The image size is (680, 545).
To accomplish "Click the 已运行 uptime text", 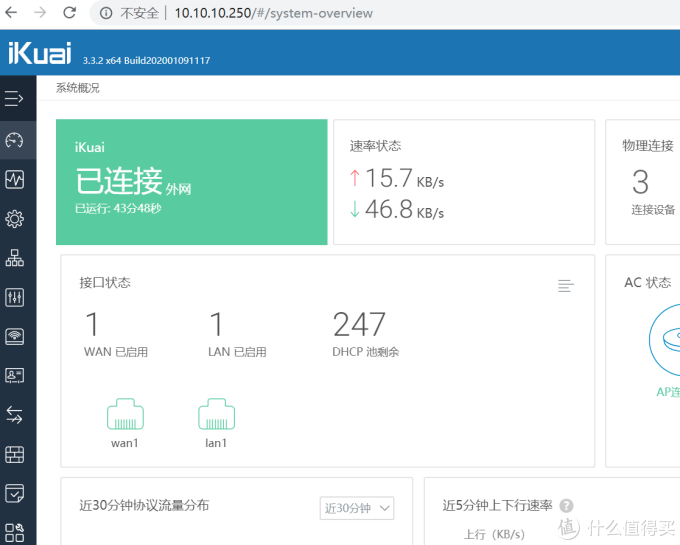I will point(118,209).
